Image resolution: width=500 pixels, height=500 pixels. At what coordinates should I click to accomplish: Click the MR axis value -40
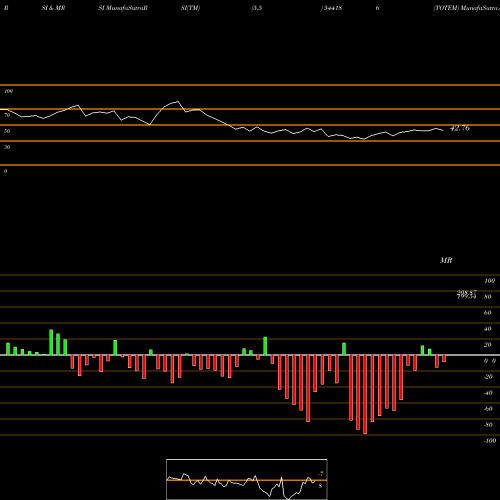488,393
